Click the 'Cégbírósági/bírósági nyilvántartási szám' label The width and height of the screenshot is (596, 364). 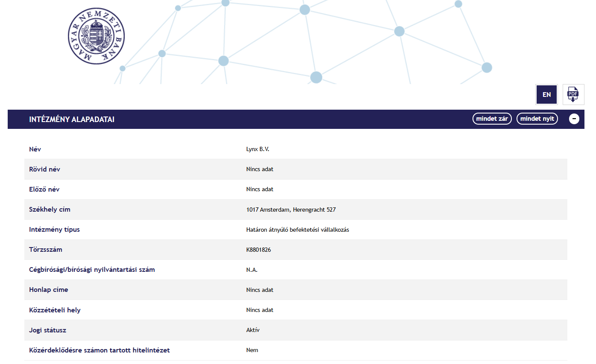click(92, 270)
